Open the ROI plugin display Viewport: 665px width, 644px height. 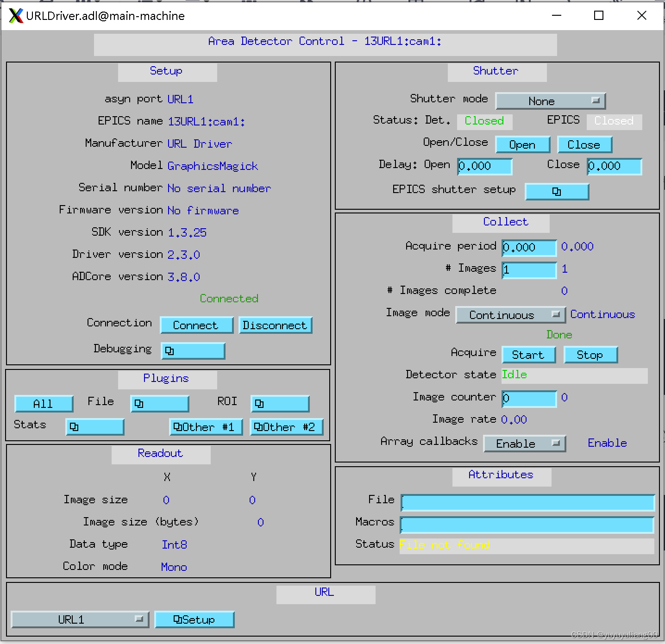pos(280,404)
